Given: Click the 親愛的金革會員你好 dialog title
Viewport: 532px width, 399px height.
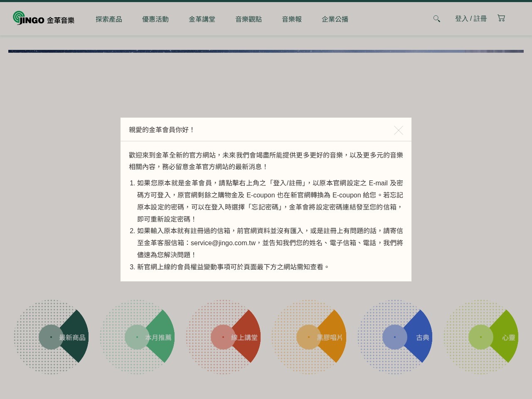Looking at the screenshot, I should (x=162, y=130).
